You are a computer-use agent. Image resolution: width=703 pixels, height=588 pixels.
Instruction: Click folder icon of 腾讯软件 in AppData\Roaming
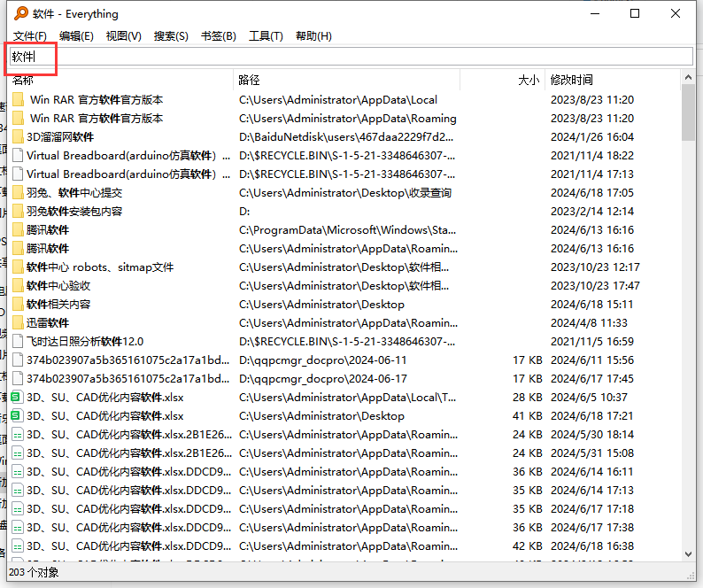[x=18, y=249]
